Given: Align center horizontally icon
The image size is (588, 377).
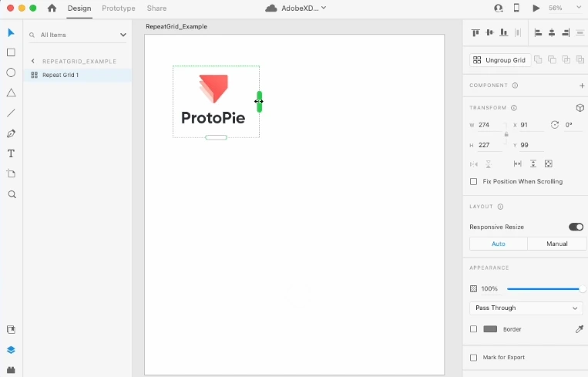Looking at the screenshot, I should click(552, 32).
